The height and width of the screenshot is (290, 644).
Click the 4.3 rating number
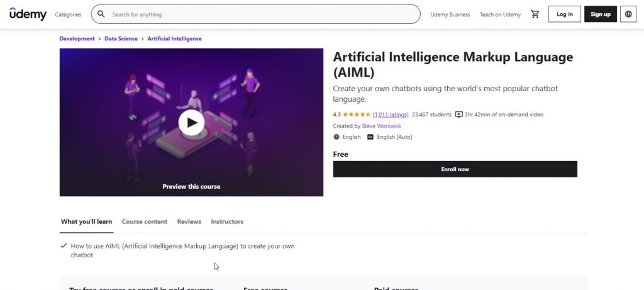pyautogui.click(x=337, y=114)
